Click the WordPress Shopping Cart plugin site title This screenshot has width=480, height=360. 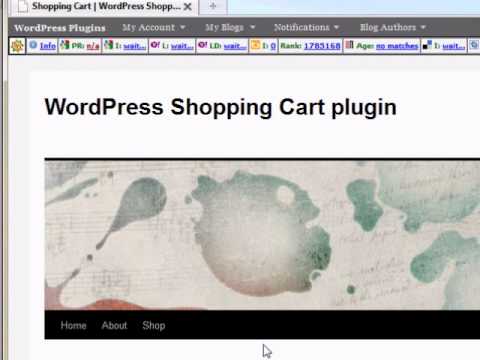tap(220, 107)
